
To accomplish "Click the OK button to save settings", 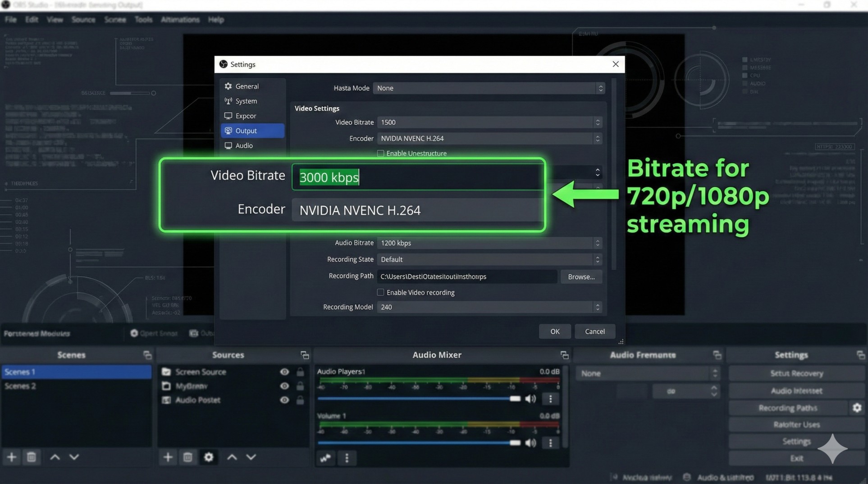I will pos(555,331).
